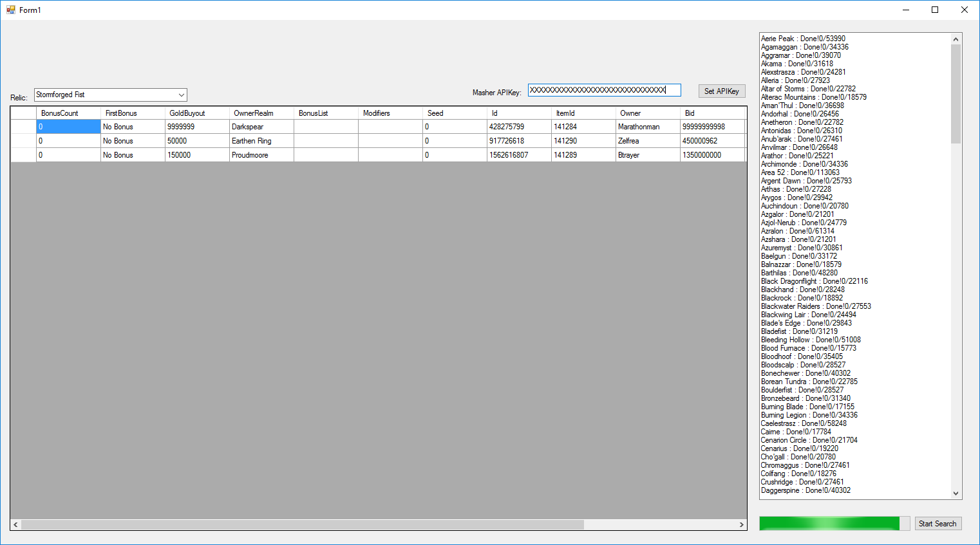Select the Proudmoore realm cell
Screen dimensions: 980x545
pos(261,155)
